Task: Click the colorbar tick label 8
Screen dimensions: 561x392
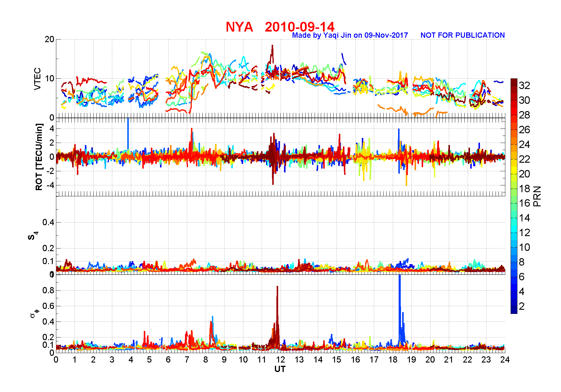Action: tap(522, 262)
